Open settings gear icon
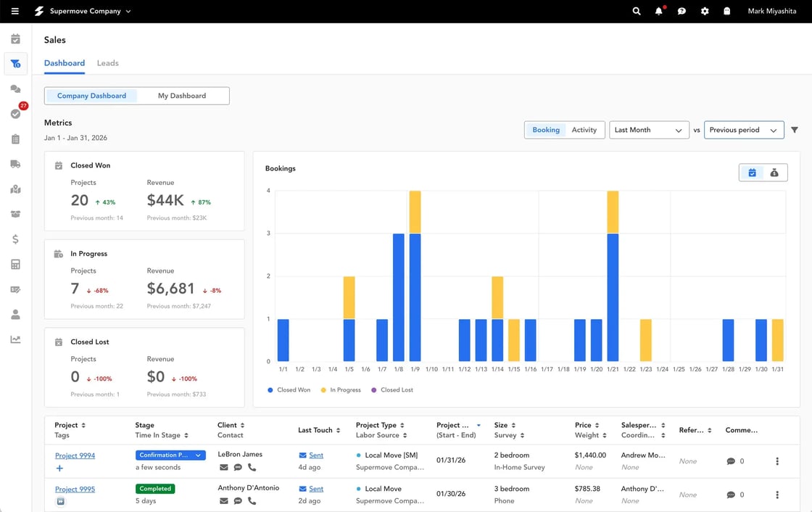 click(x=705, y=11)
